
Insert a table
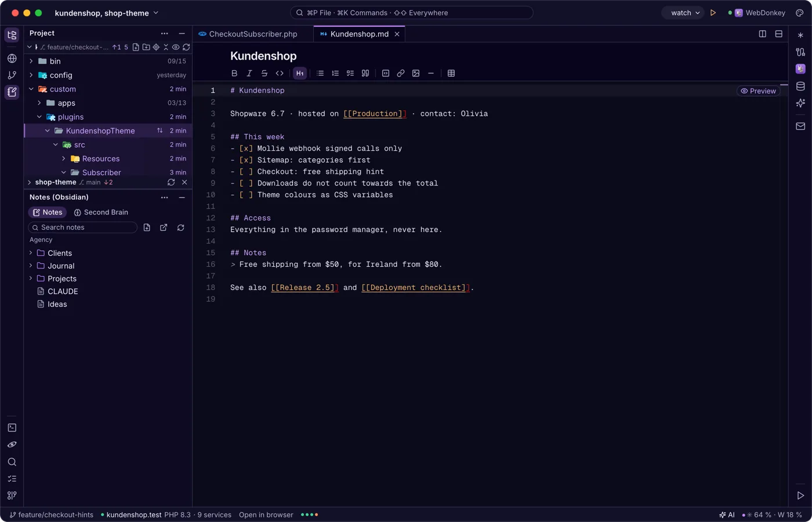(451, 73)
